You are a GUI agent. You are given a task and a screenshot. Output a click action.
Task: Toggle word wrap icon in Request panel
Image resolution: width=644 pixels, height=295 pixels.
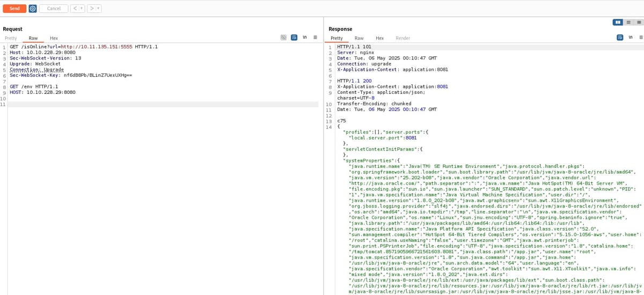point(294,38)
